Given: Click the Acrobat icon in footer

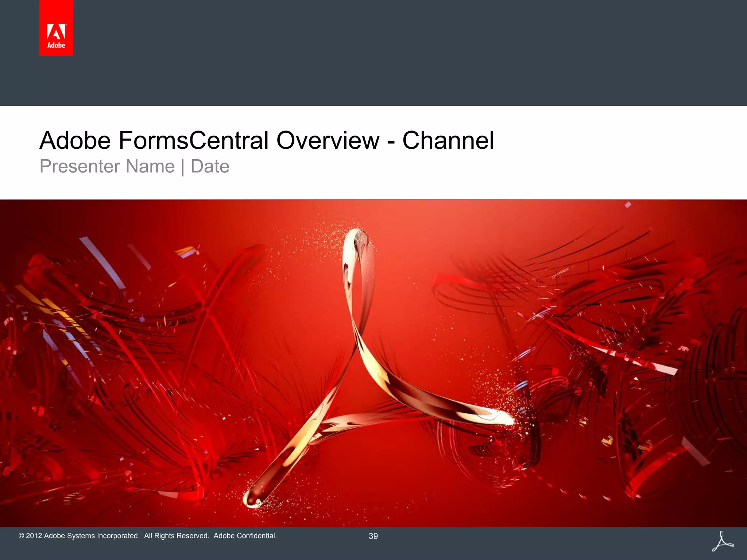Looking at the screenshot, I should [723, 541].
